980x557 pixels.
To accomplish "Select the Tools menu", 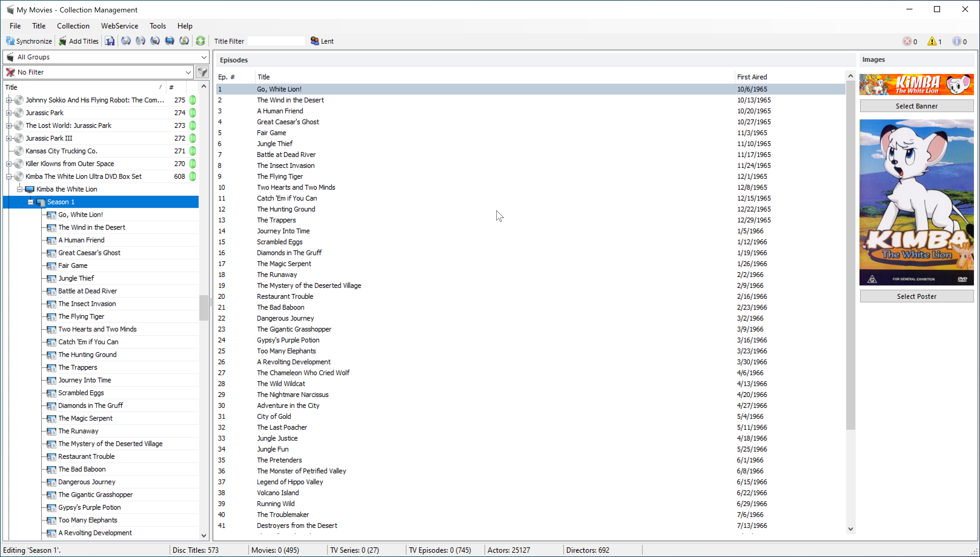I will pyautogui.click(x=157, y=25).
